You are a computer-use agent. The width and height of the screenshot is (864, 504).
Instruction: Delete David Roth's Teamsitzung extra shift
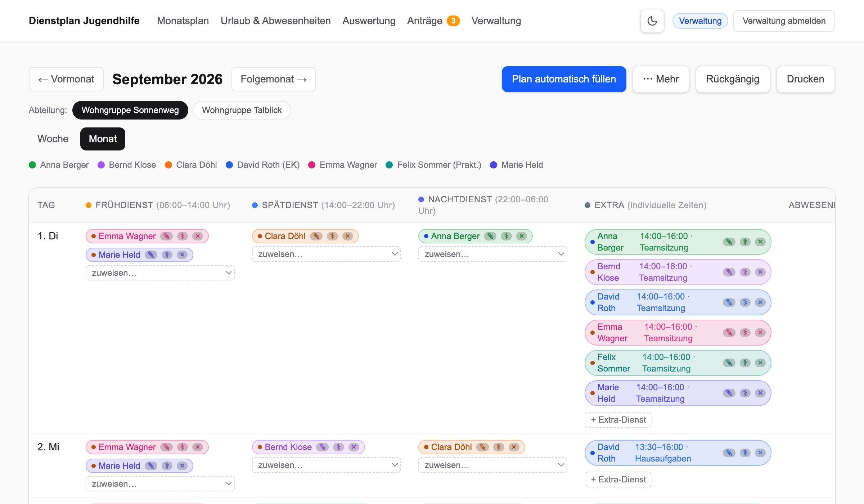pyautogui.click(x=760, y=302)
